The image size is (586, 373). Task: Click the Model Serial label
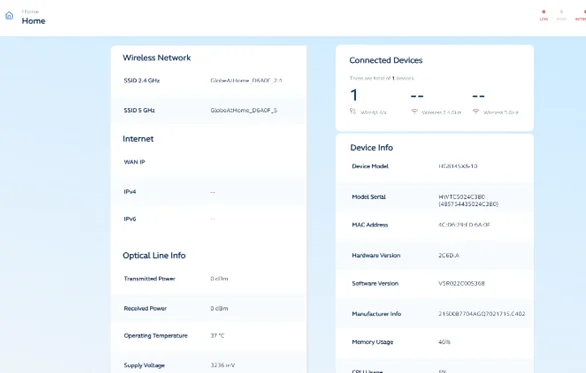coord(368,197)
